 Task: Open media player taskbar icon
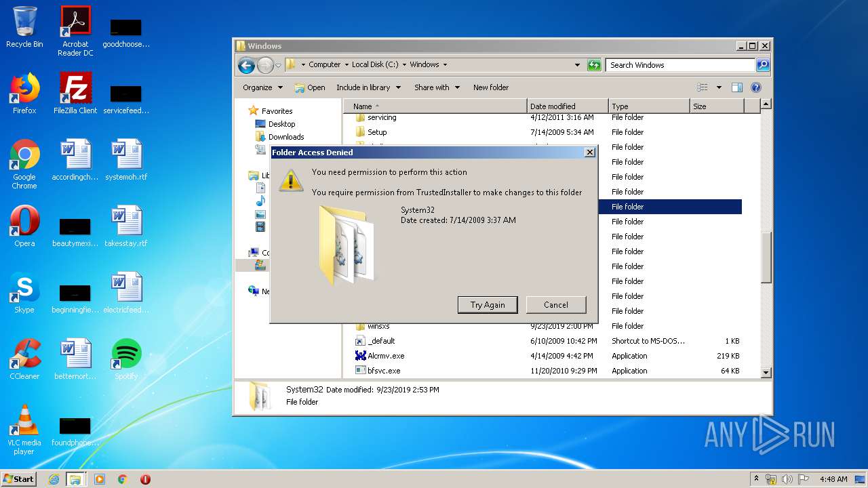100,479
